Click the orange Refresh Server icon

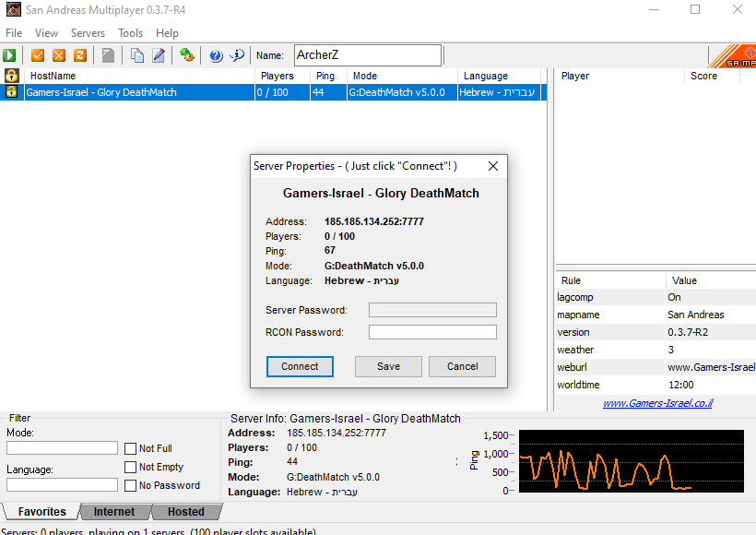coord(80,55)
